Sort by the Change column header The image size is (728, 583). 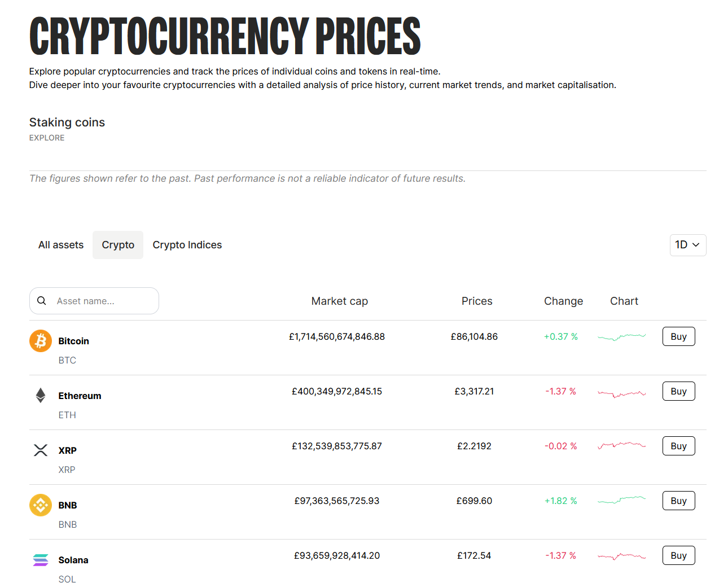(x=563, y=301)
